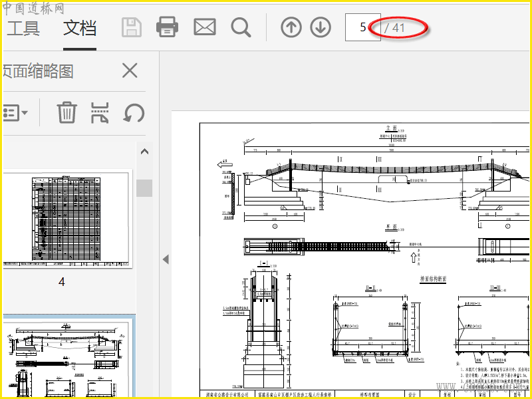The image size is (532, 399).
Task: Click the thumbnail label 4
Action: [x=61, y=281]
